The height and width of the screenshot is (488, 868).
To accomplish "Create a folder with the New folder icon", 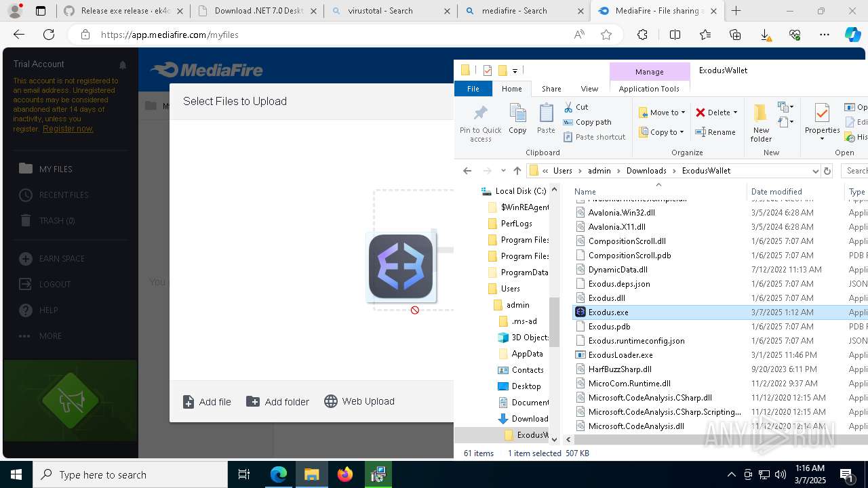I will (x=761, y=114).
